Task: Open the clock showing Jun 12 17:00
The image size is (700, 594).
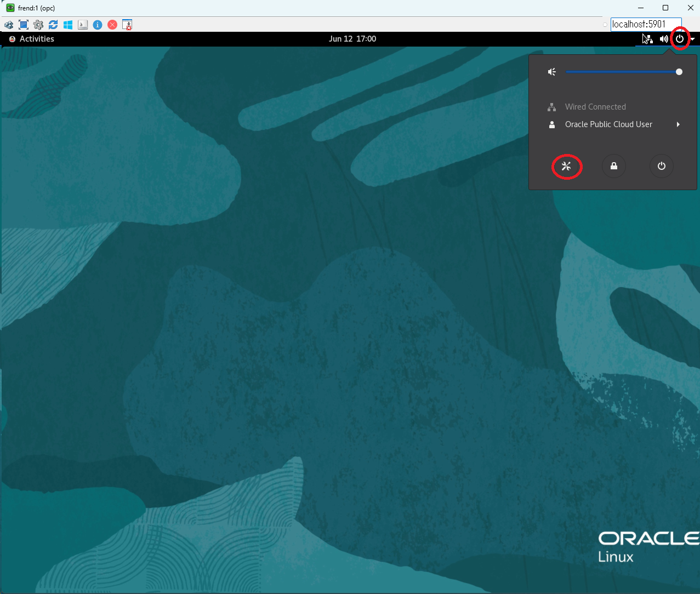Action: coord(352,39)
